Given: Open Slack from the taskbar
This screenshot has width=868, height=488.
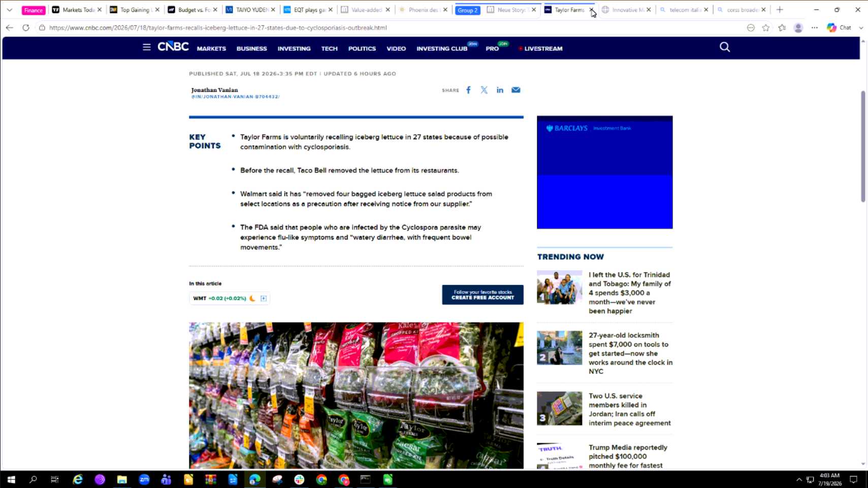Looking at the screenshot, I should [x=299, y=479].
